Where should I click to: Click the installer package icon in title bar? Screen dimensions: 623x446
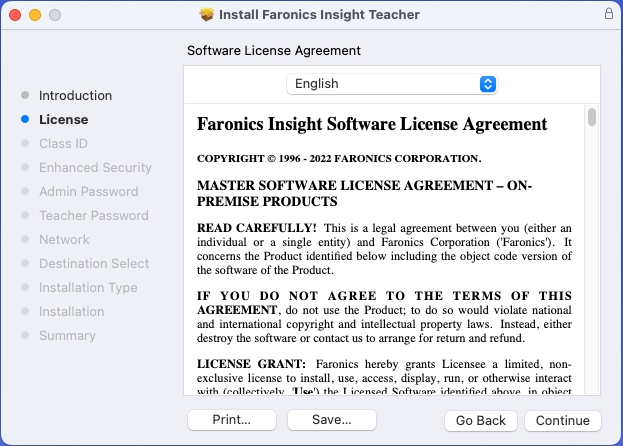point(207,15)
